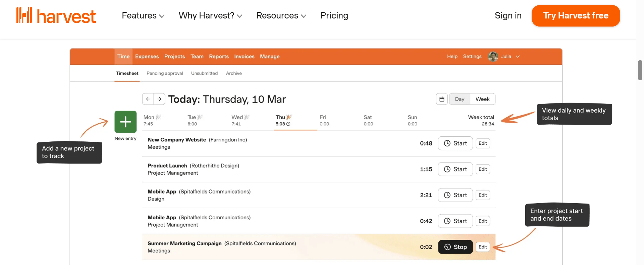Click the 'Summer Marketing Campaign' project title
The width and height of the screenshot is (644, 265).
tap(184, 244)
